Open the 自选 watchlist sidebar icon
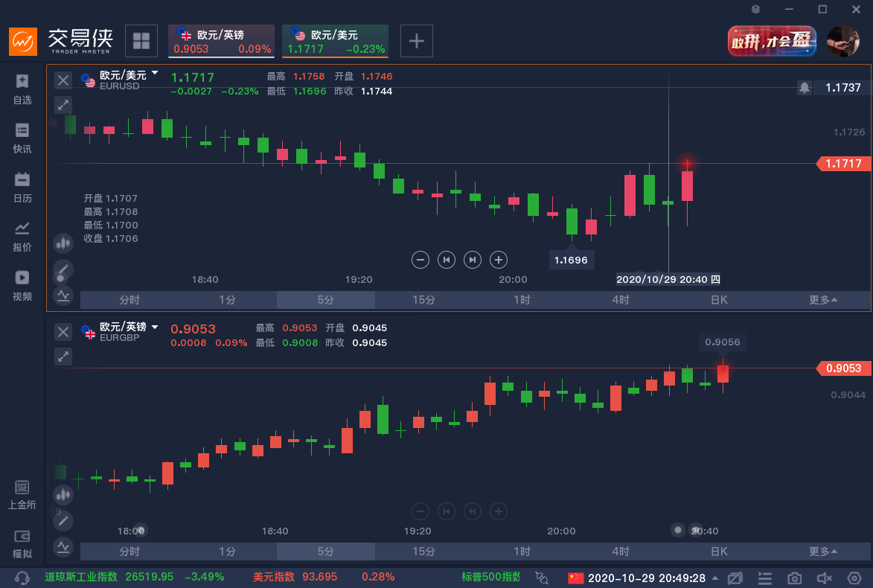This screenshot has height=588, width=873. click(22, 89)
